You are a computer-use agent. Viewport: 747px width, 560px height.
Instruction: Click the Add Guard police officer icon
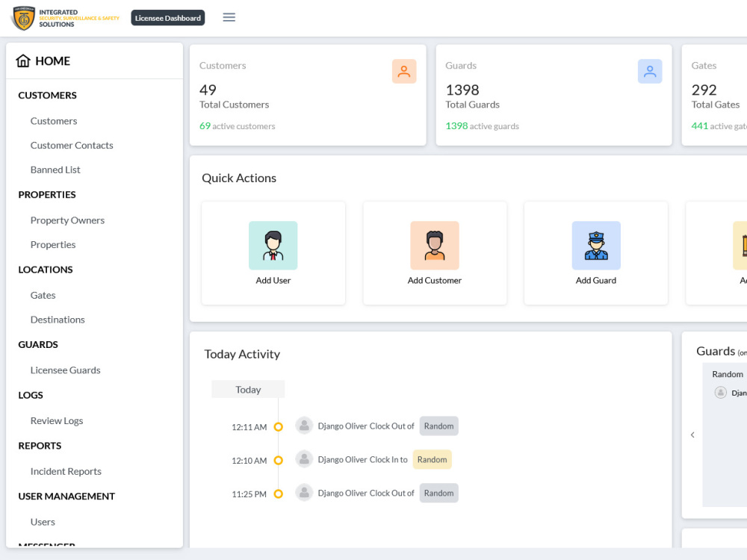pyautogui.click(x=596, y=245)
